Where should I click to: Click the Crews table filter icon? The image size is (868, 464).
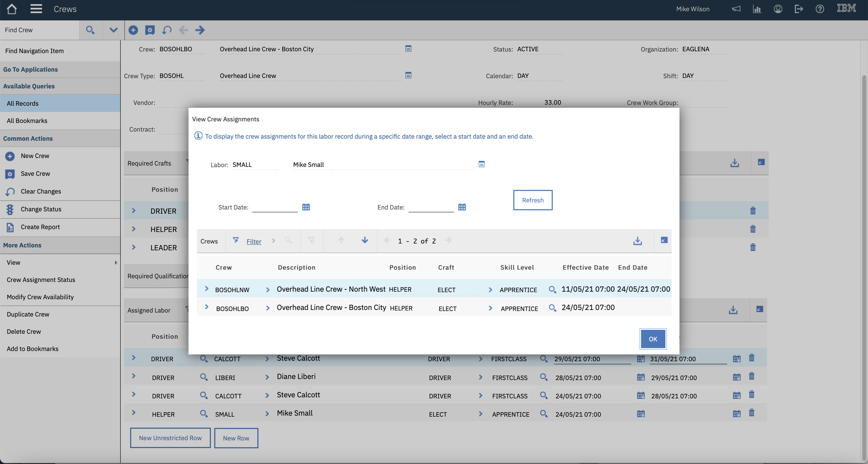coord(235,240)
